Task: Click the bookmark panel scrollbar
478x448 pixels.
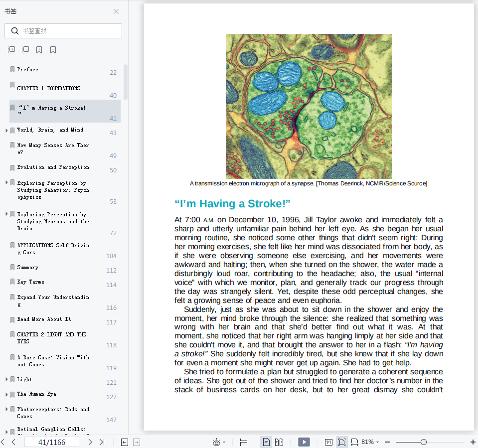Action: [x=125, y=82]
